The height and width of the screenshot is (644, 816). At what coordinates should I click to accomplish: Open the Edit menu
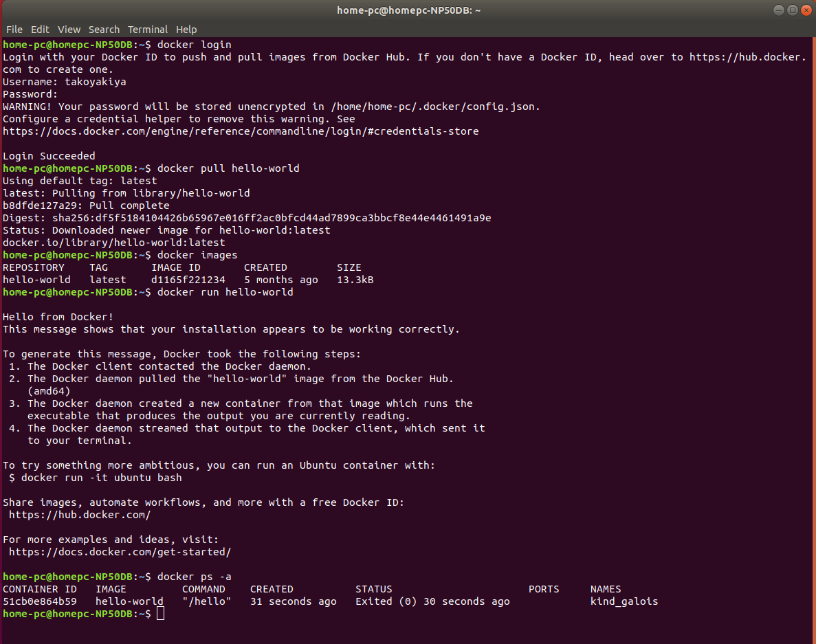(40, 30)
